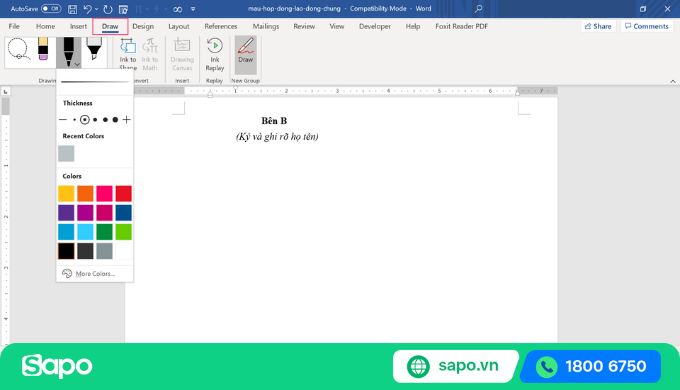Click the Ink to Math icon
The image size is (680, 390).
point(150,46)
